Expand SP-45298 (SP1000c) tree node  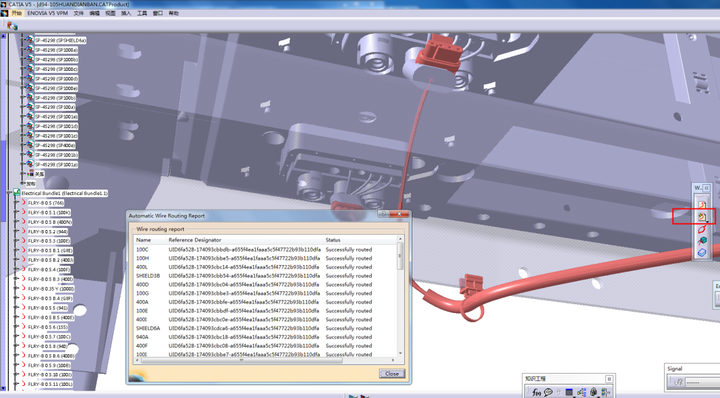tap(23, 69)
